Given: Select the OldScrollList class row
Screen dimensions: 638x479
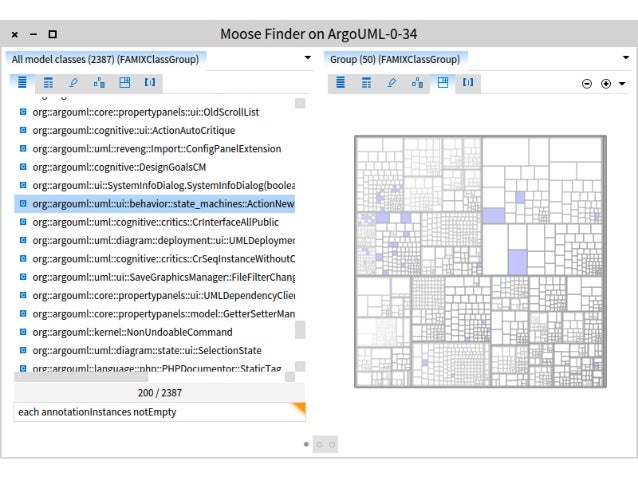Looking at the screenshot, I should [x=155, y=112].
